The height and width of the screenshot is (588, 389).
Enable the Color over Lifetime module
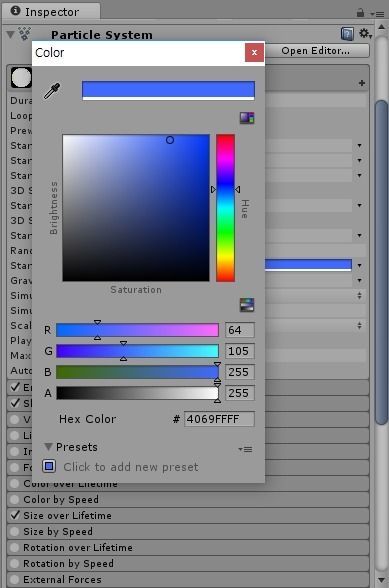15,483
